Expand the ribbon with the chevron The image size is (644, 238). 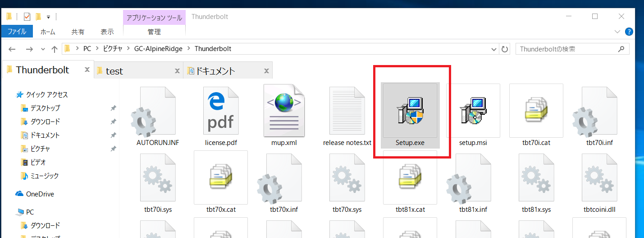[617, 32]
